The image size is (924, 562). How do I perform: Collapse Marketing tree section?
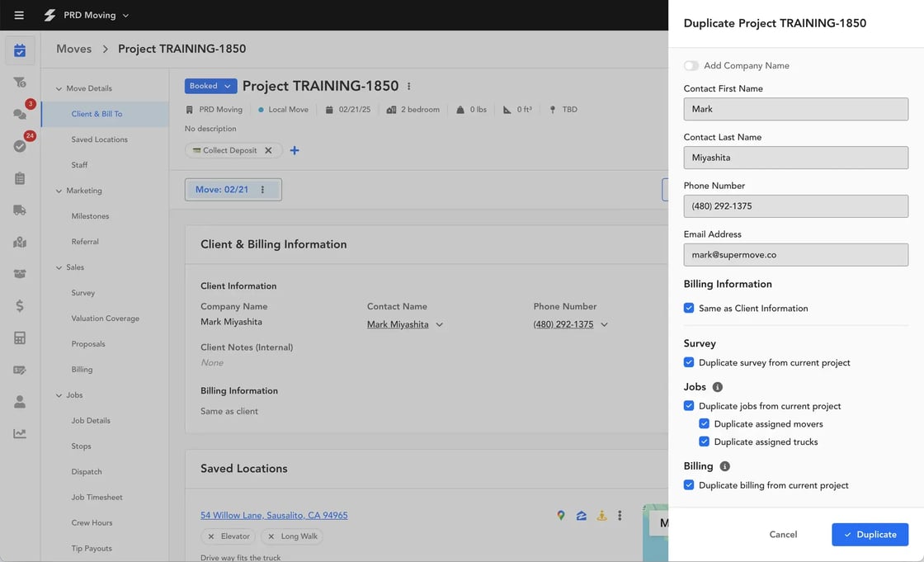coord(59,191)
